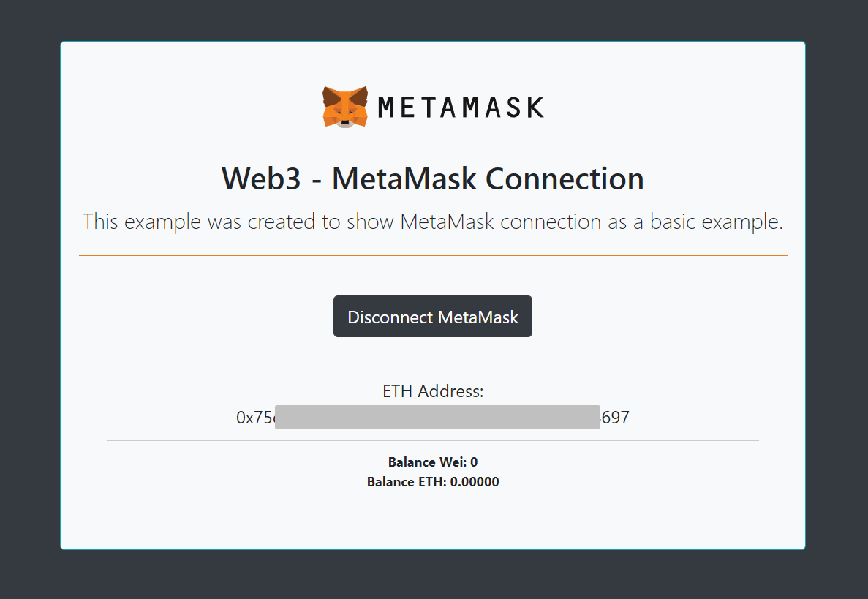Select the Balance ETH: 0.00000 text
The width and height of the screenshot is (868, 599).
click(x=432, y=482)
